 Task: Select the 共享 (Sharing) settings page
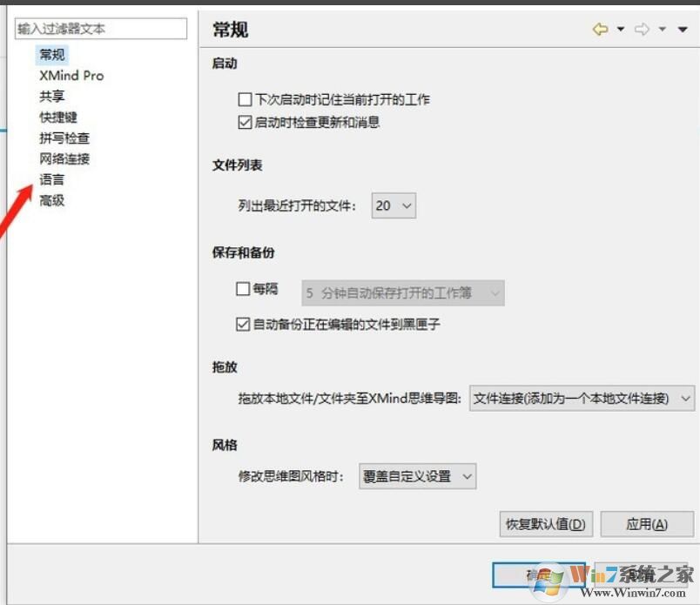tap(51, 96)
